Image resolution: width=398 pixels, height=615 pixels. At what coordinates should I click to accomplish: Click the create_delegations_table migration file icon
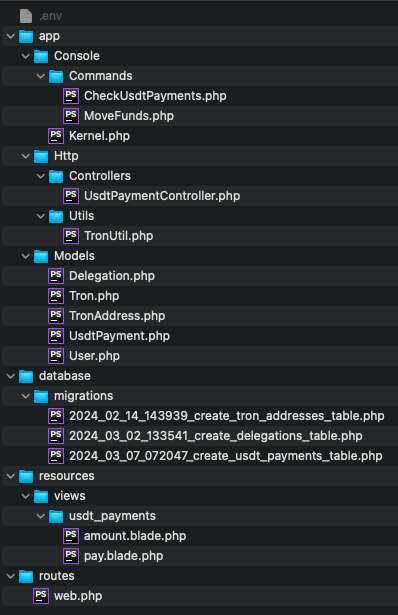click(x=56, y=436)
